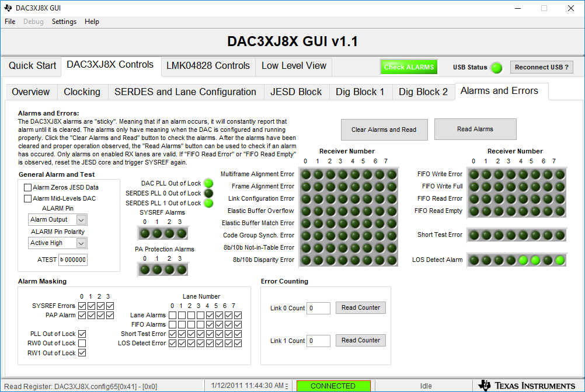
Task: Click the Read Register status bar text
Action: click(x=81, y=386)
